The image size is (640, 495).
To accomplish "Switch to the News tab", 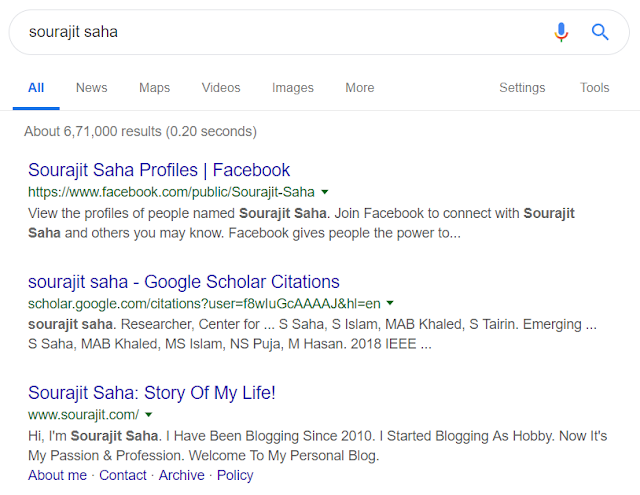I will coord(91,88).
